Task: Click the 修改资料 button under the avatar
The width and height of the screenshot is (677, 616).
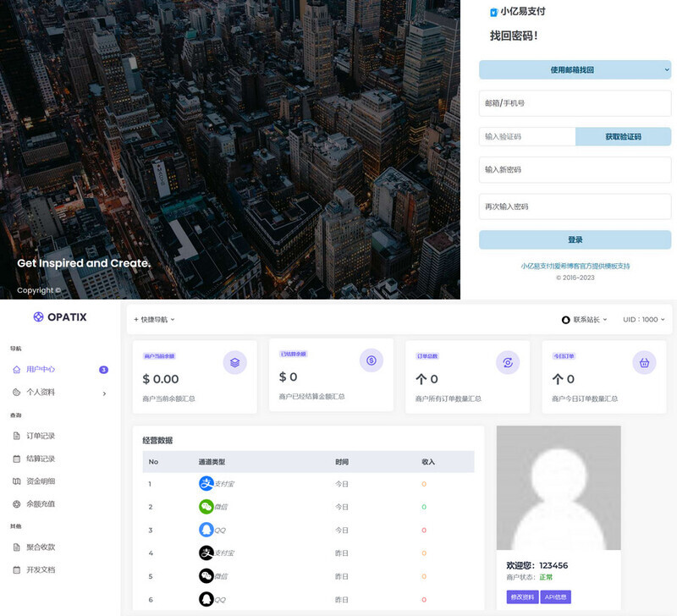Action: [521, 597]
